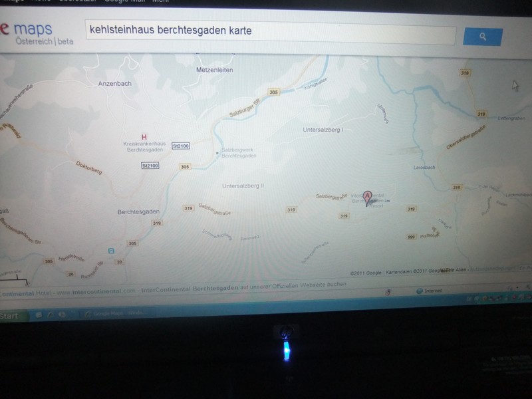Click the Untersalzberg I map label

tap(323, 130)
